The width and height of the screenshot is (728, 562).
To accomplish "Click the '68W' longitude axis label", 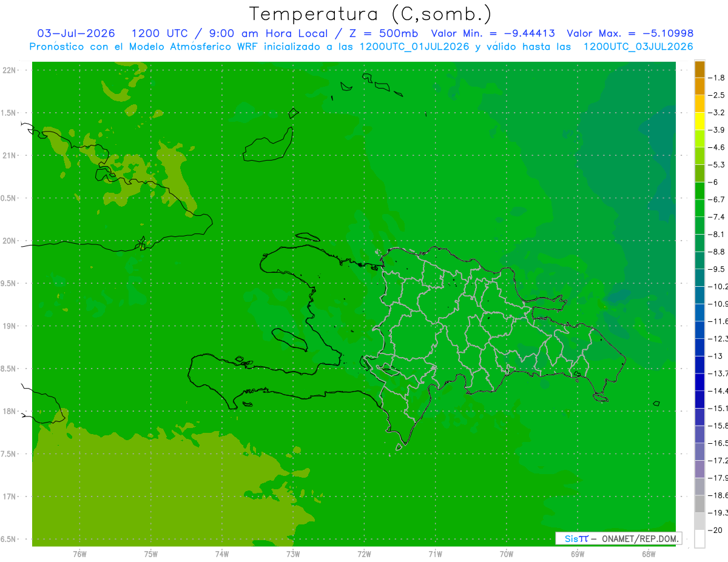I will coord(649,554).
